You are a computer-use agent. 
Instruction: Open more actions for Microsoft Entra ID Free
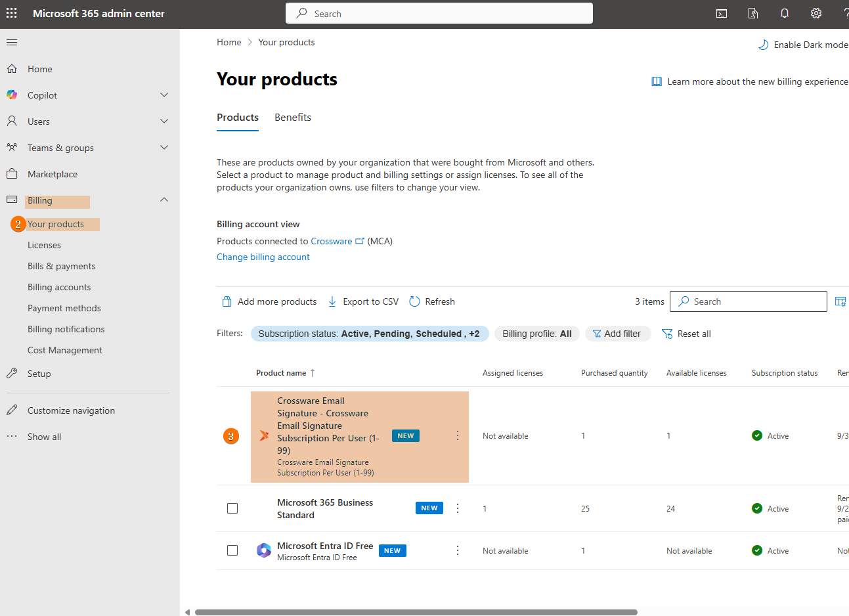tap(458, 550)
